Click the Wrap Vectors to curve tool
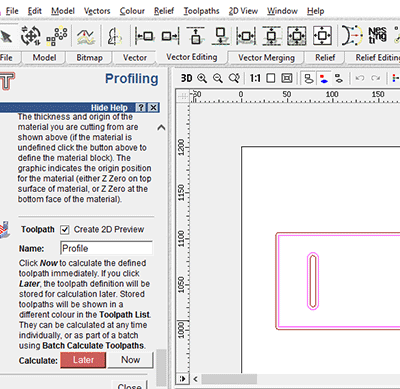Viewport: 400px width, 389px height. (x=86, y=36)
